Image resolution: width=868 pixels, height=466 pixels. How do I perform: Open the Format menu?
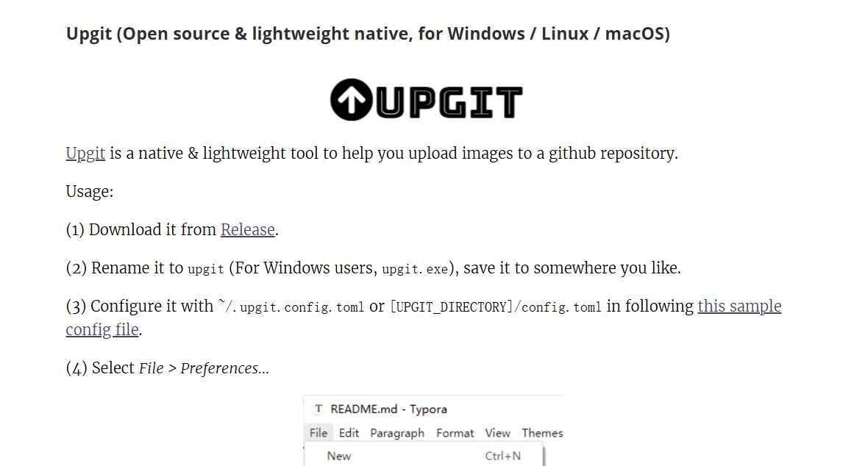455,433
